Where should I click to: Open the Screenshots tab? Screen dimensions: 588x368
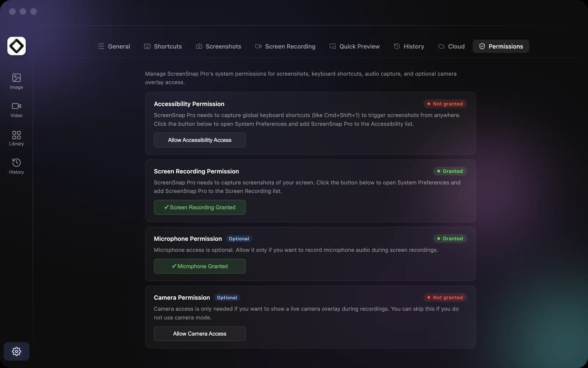tap(218, 46)
